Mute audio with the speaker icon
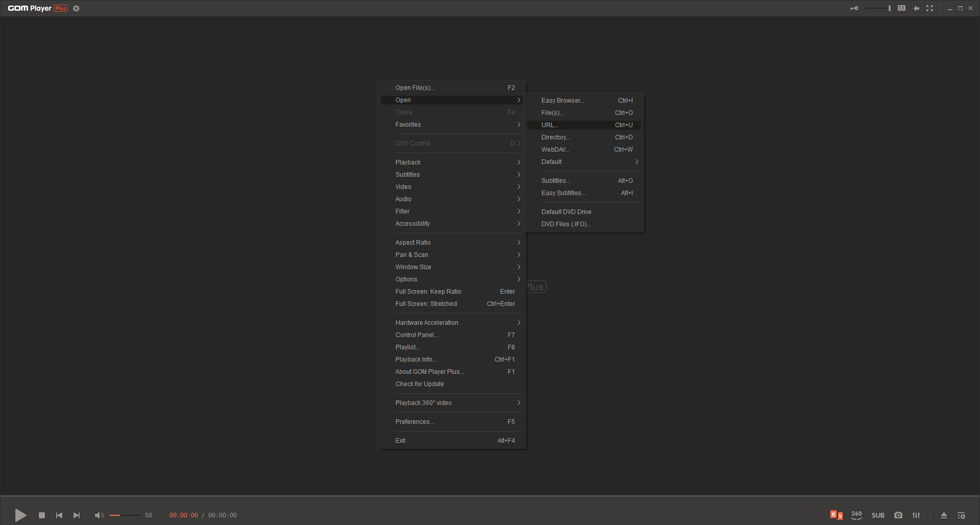The height and width of the screenshot is (525, 980). pyautogui.click(x=99, y=515)
